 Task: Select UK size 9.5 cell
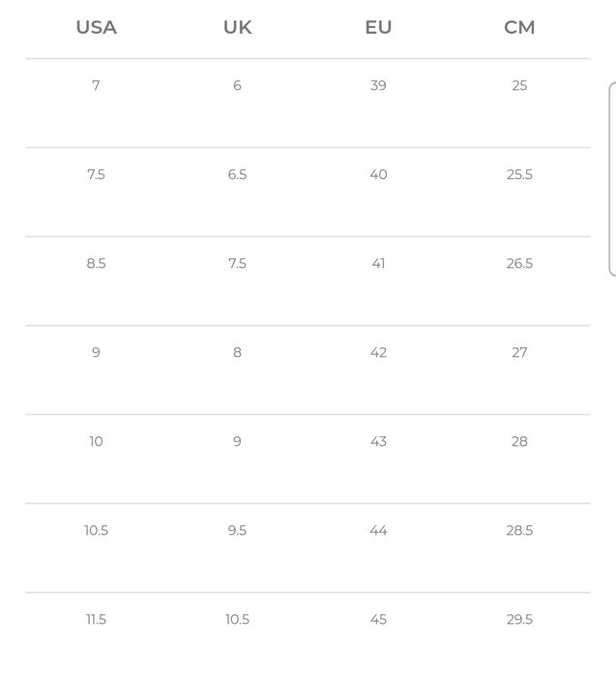[237, 531]
